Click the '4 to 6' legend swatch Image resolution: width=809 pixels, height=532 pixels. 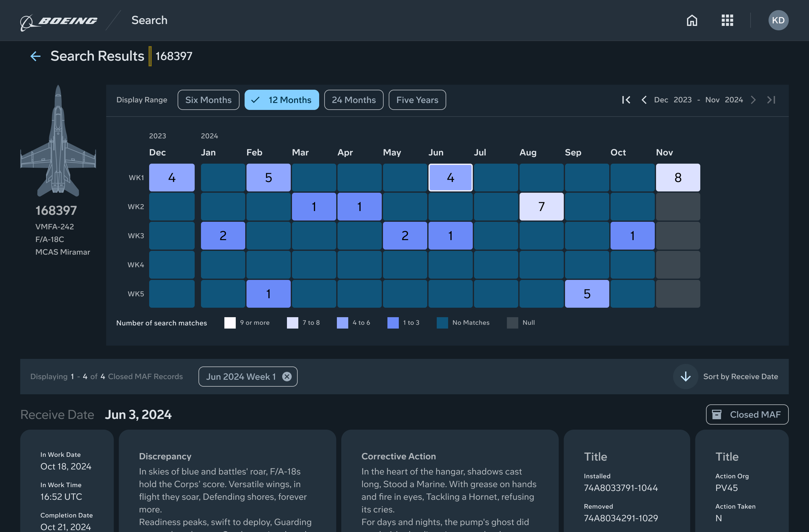click(343, 323)
